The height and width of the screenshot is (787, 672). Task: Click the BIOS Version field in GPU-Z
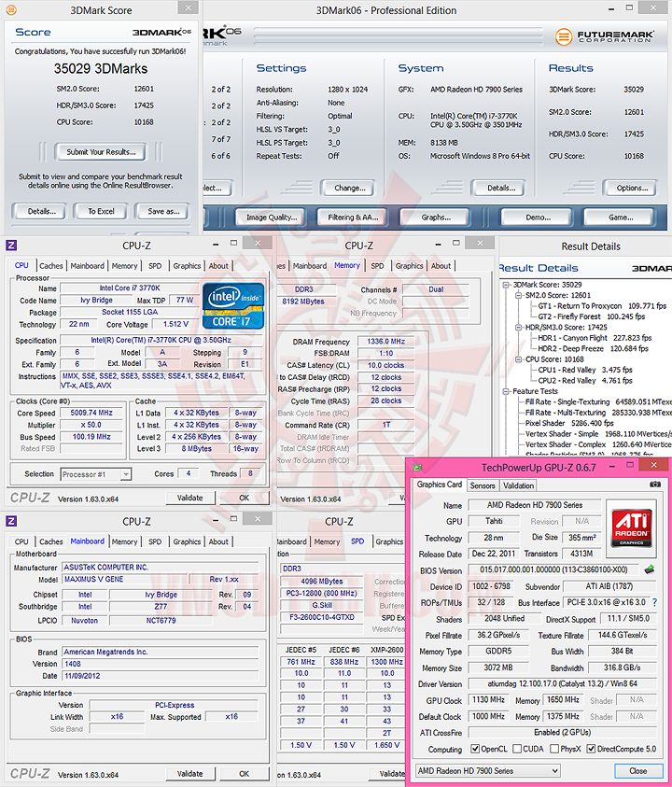553,569
